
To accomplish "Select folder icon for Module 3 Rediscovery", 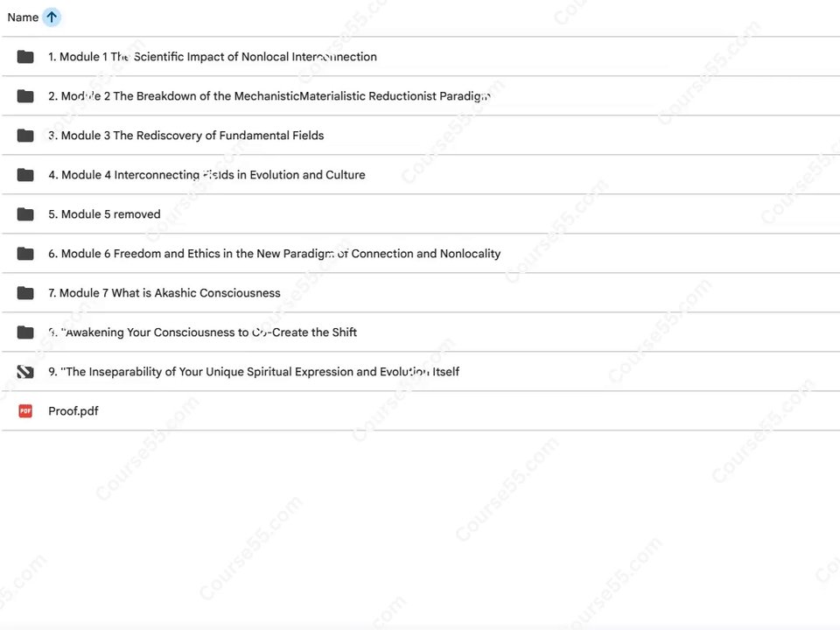I will tap(25, 136).
